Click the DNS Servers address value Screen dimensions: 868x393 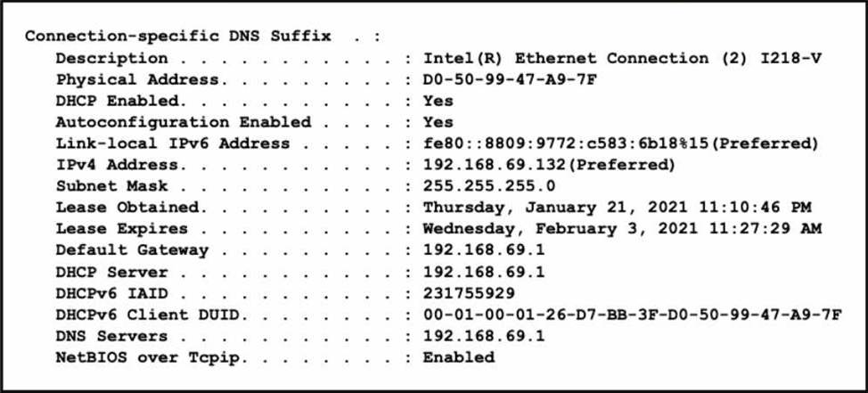coord(484,336)
